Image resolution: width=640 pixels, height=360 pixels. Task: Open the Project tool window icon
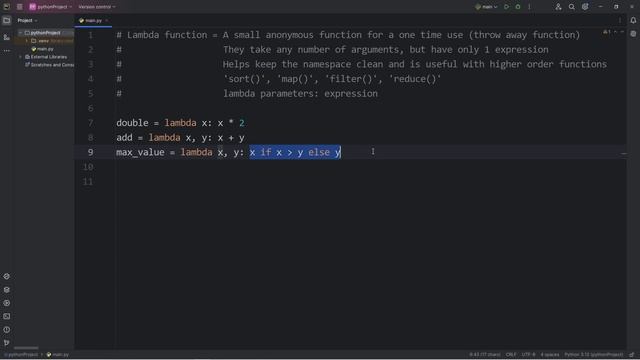(x=7, y=20)
